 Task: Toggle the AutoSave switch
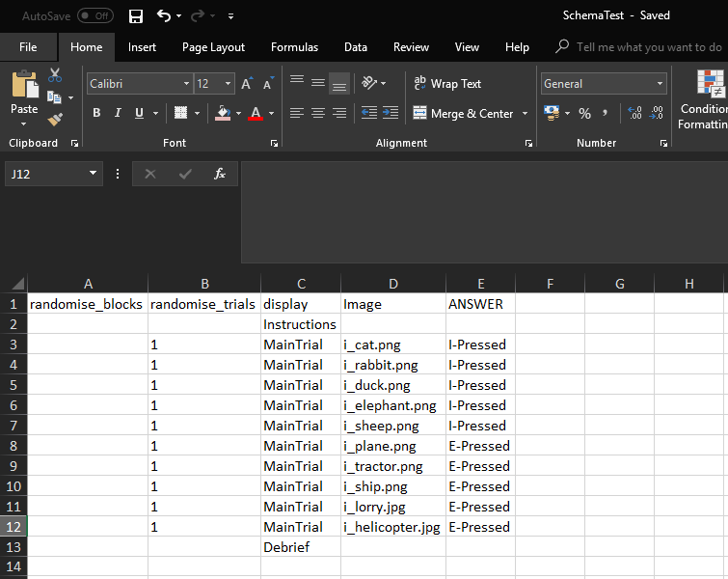(94, 16)
